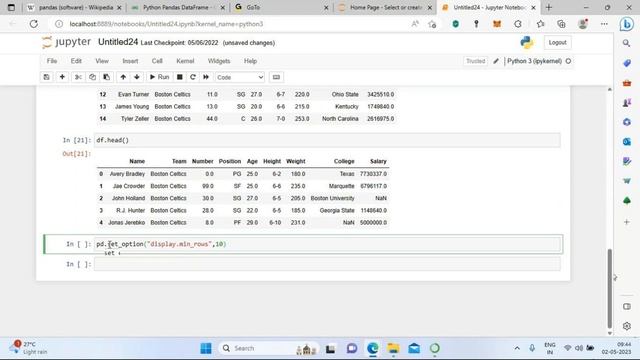Show hidden system tray icons chevron
The height and width of the screenshot is (360, 640).
click(x=517, y=348)
